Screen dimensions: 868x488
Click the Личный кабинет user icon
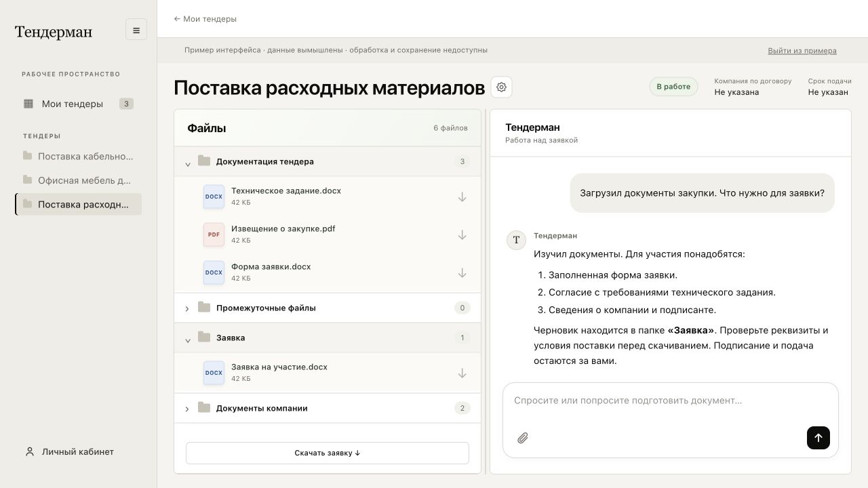click(x=30, y=451)
